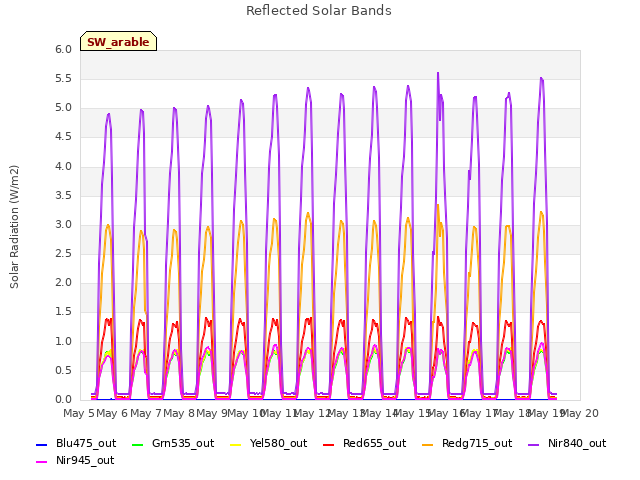Screen dimensions: 640x480
Task: Click the 0.0 y-axis tick label
Action: 63,400
